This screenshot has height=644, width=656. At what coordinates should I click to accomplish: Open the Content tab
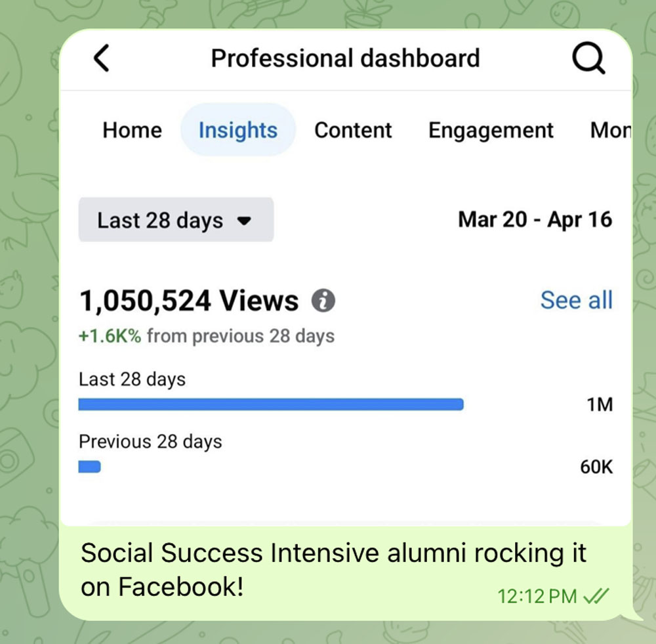tap(353, 130)
